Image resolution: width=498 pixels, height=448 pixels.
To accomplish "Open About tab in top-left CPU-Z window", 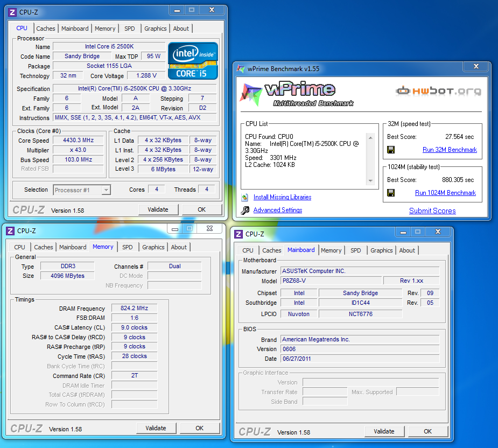I will click(181, 29).
